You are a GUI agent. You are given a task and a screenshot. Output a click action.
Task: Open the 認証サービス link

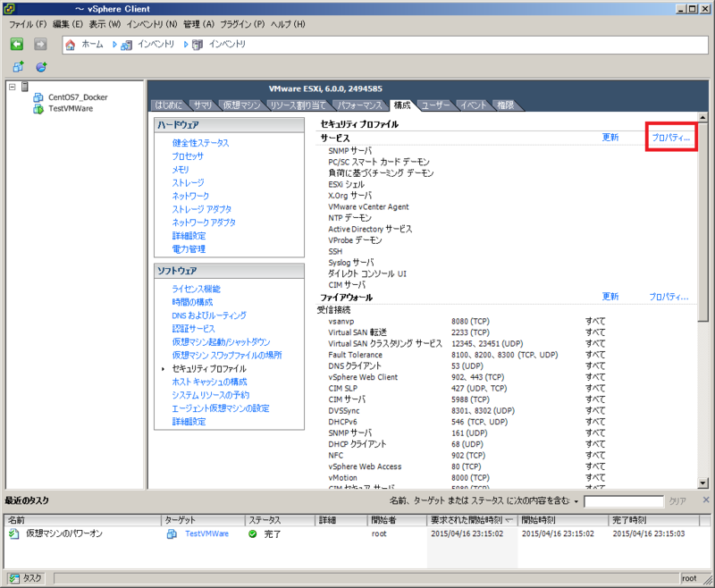pos(193,329)
